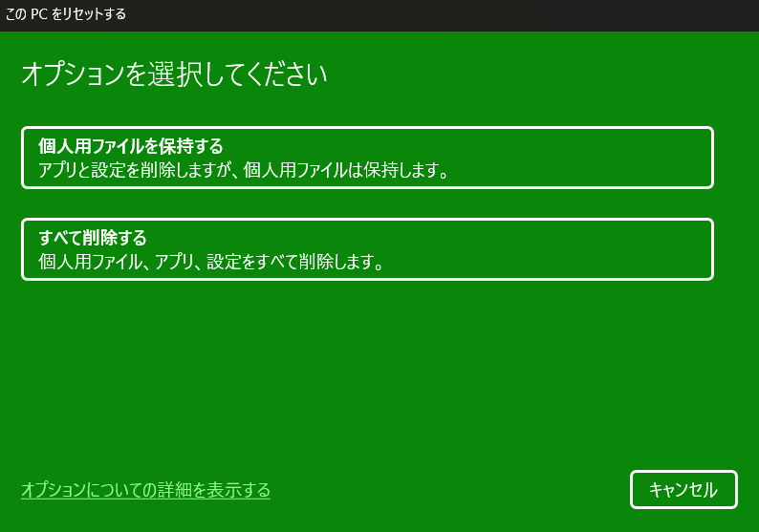759x532 pixels.
Task: Click empty area inside the keep files box
Action: tap(581, 158)
